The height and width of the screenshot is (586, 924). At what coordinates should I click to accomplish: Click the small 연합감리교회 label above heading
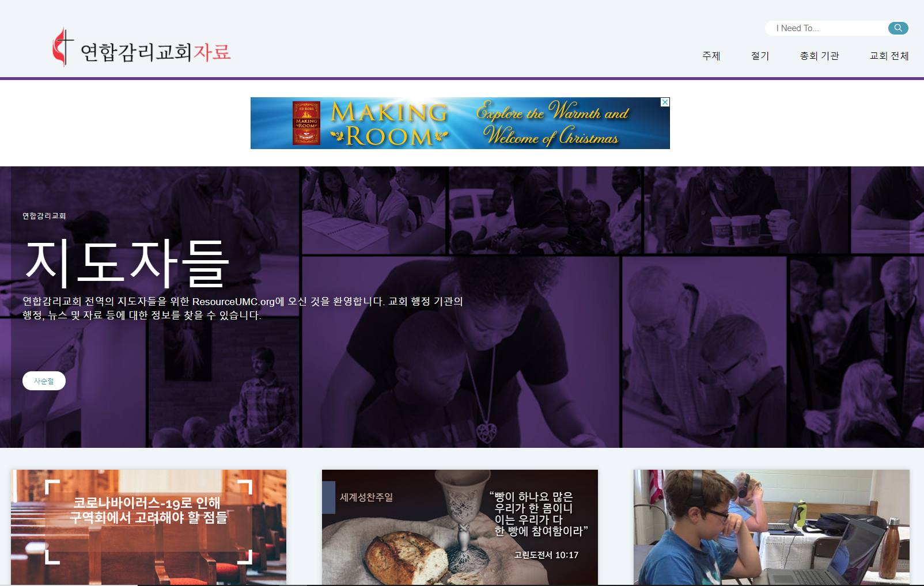[x=44, y=216]
